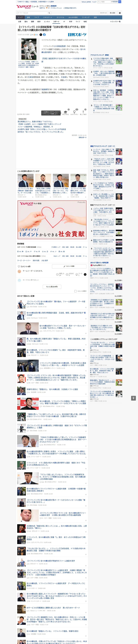Screen dimensions: 138x644
Task: Open the 地域 category
Action: [x=85, y=21]
